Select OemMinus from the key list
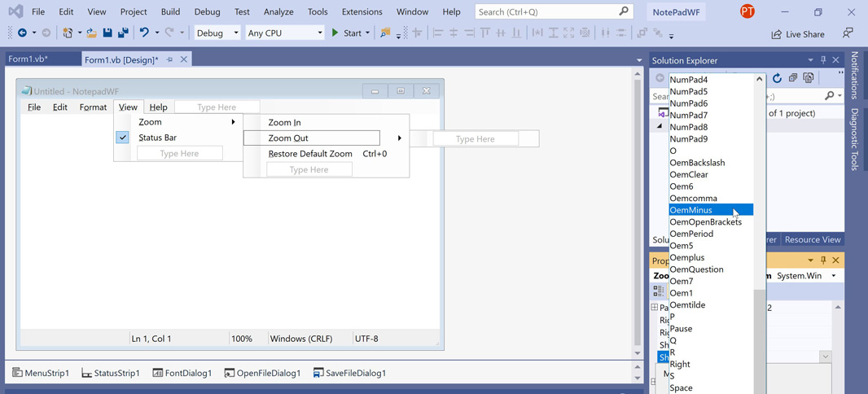This screenshot has width=868, height=394. tap(691, 210)
